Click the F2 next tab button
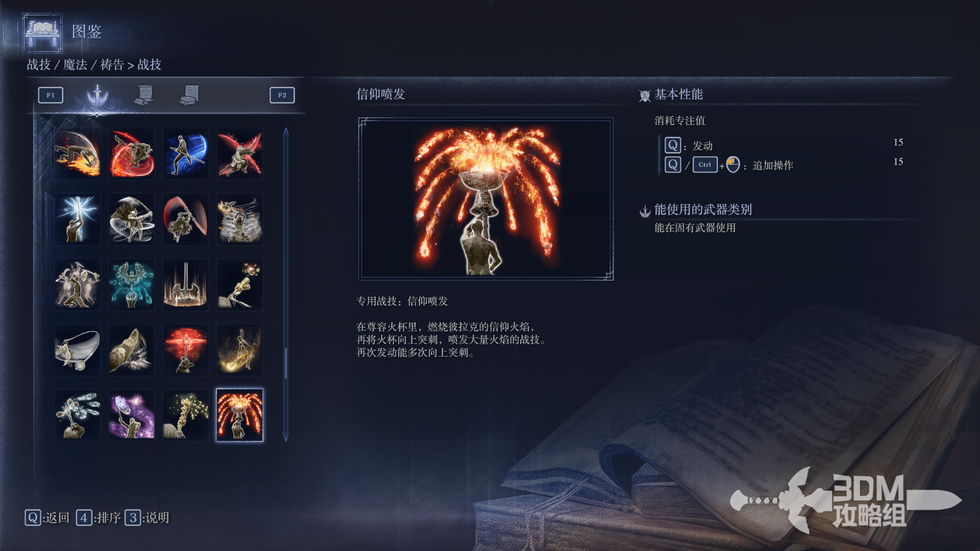Image resolution: width=980 pixels, height=551 pixels. point(282,95)
